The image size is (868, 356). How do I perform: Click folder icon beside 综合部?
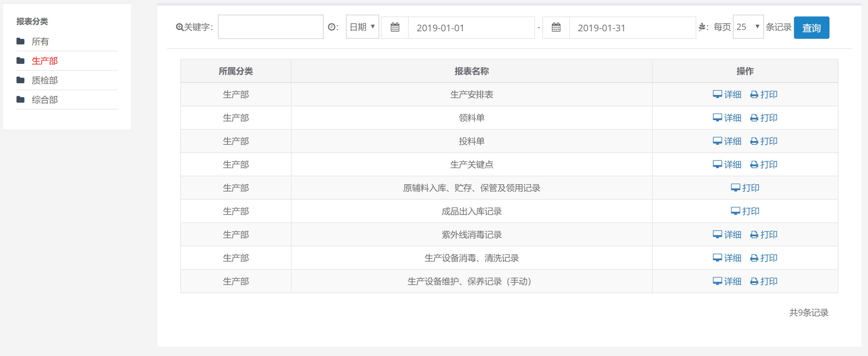click(20, 100)
